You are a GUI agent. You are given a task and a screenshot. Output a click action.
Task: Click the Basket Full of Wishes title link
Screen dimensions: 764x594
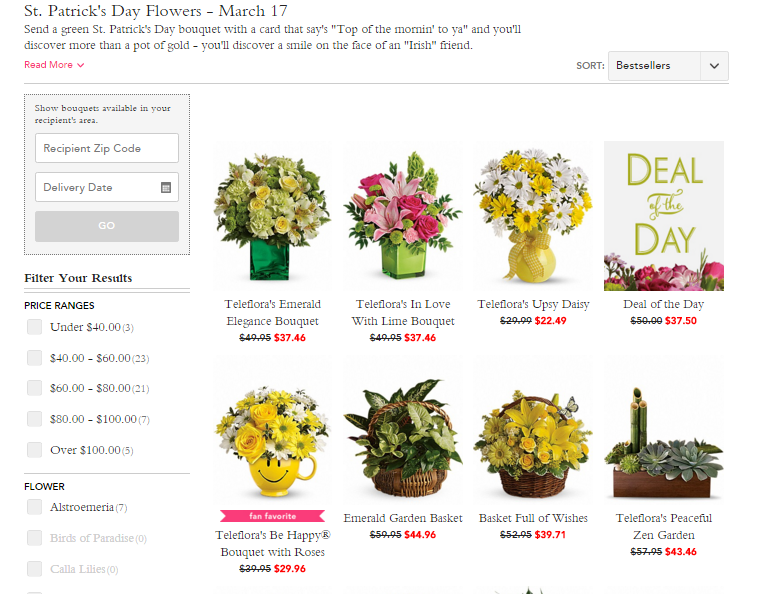pos(533,518)
